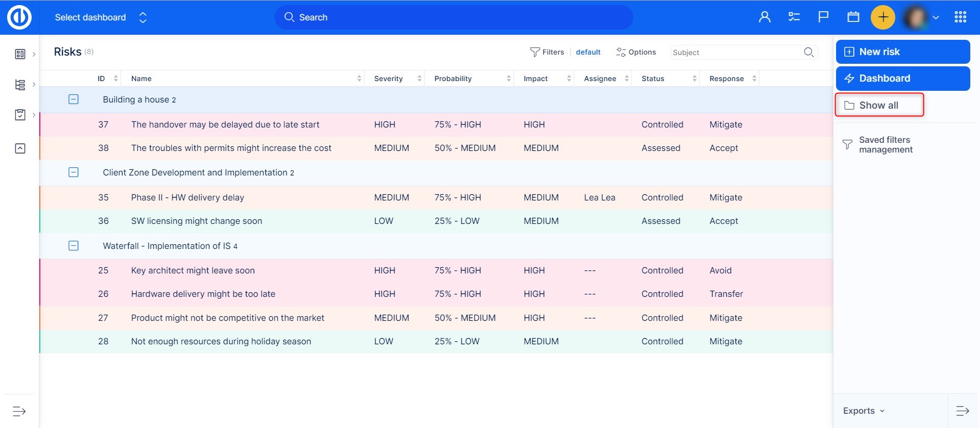Viewport: 980px width, 428px height.
Task: Click the search magnifier in Subject field
Action: 808,52
